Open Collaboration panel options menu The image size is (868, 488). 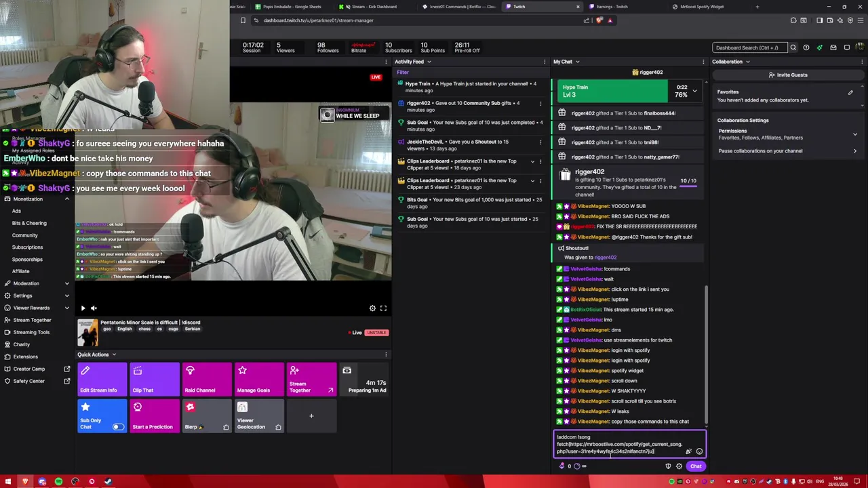863,62
